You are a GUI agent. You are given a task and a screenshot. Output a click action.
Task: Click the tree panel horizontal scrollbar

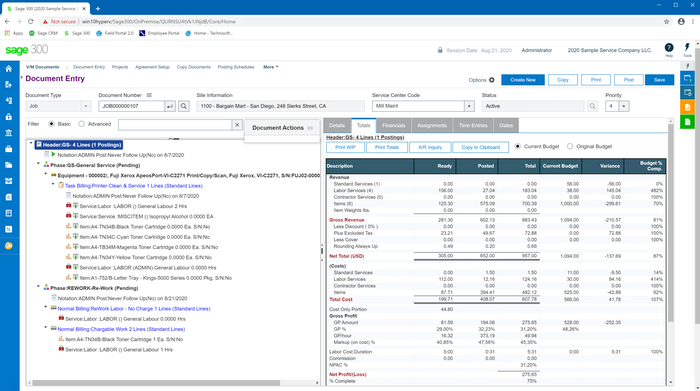[156, 383]
